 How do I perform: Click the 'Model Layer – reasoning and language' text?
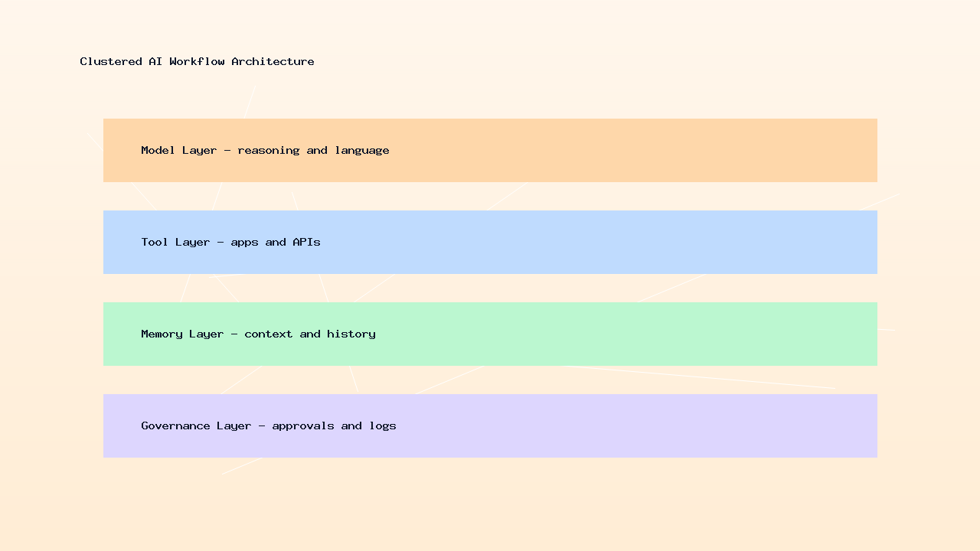pos(265,151)
